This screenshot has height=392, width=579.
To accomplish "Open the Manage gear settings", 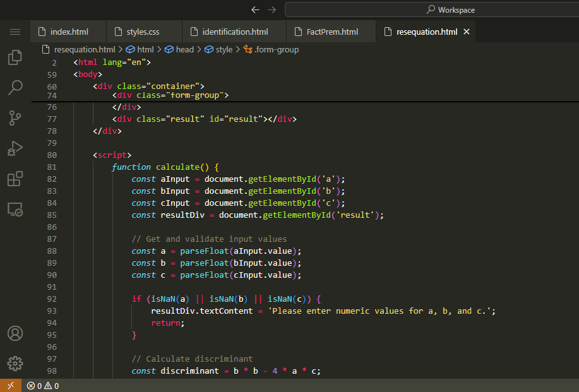I will click(x=15, y=364).
